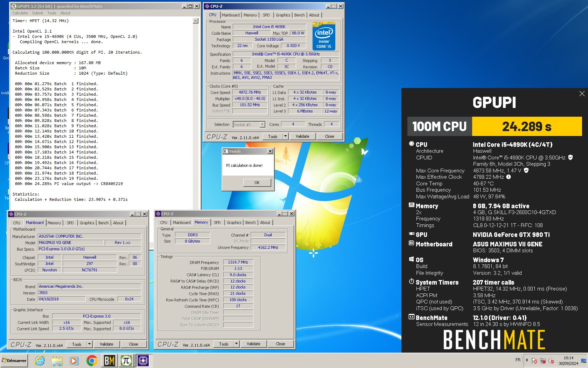Open Google Chrome from the taskbar
588x368 pixels.
pyautogui.click(x=92, y=360)
